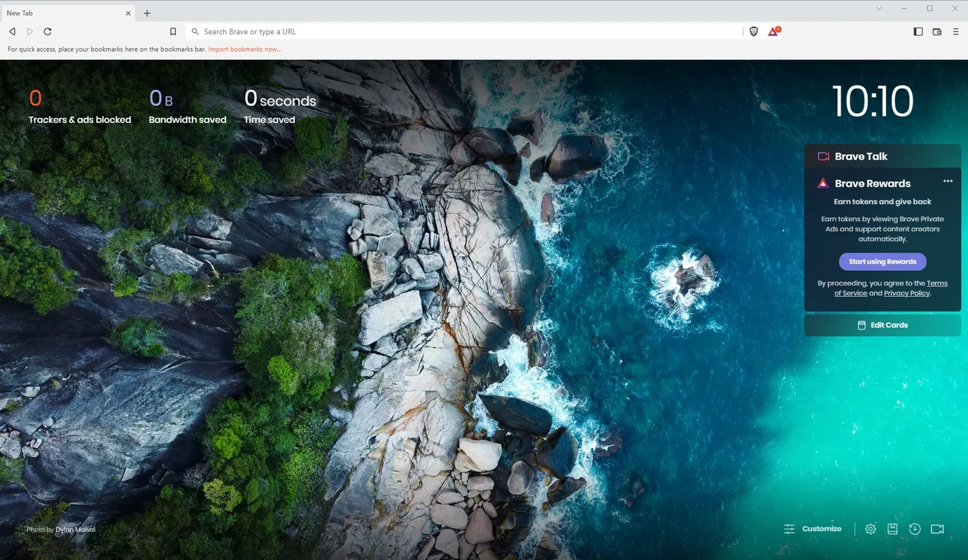Toggle the sidebar panel icon
Screen dimensions: 968x560
pyautogui.click(x=918, y=31)
